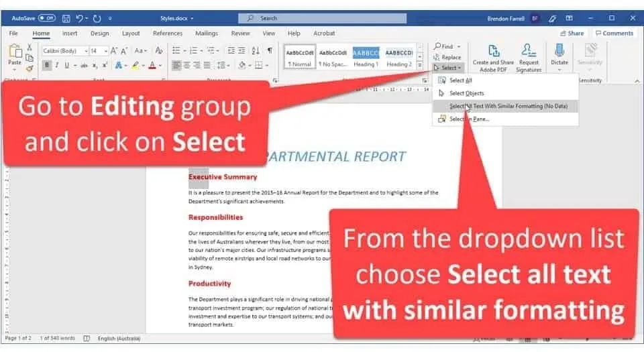644x352 pixels.
Task: Click in the title bar Search box
Action: click(x=323, y=18)
